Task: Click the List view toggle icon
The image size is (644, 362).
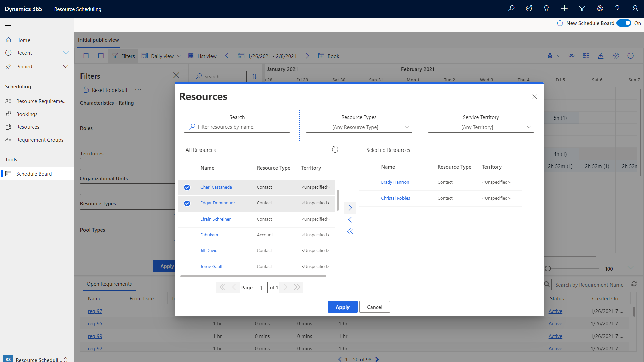Action: click(191, 56)
